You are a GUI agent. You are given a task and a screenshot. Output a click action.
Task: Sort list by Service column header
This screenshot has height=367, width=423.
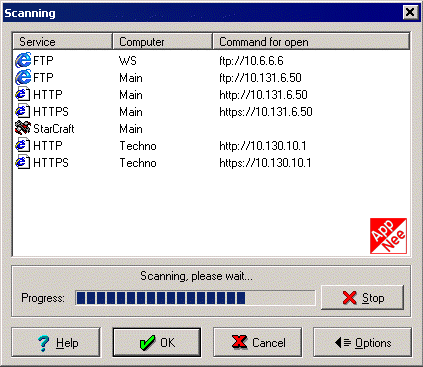(62, 42)
